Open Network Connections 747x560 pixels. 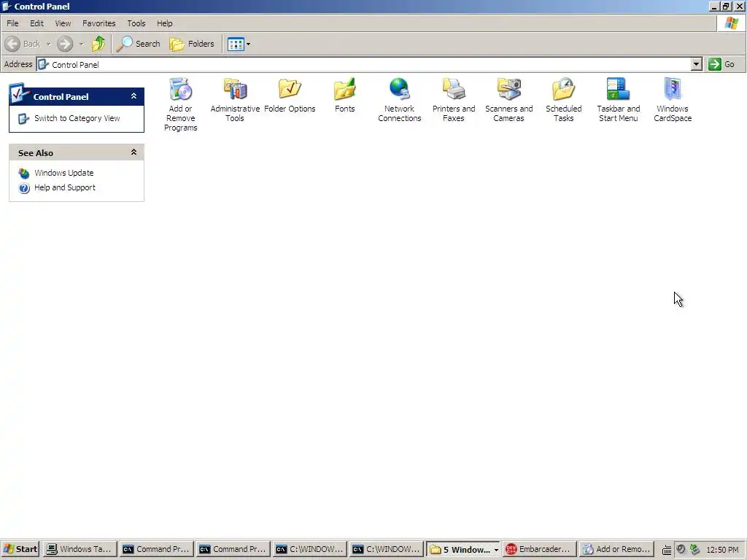(399, 100)
